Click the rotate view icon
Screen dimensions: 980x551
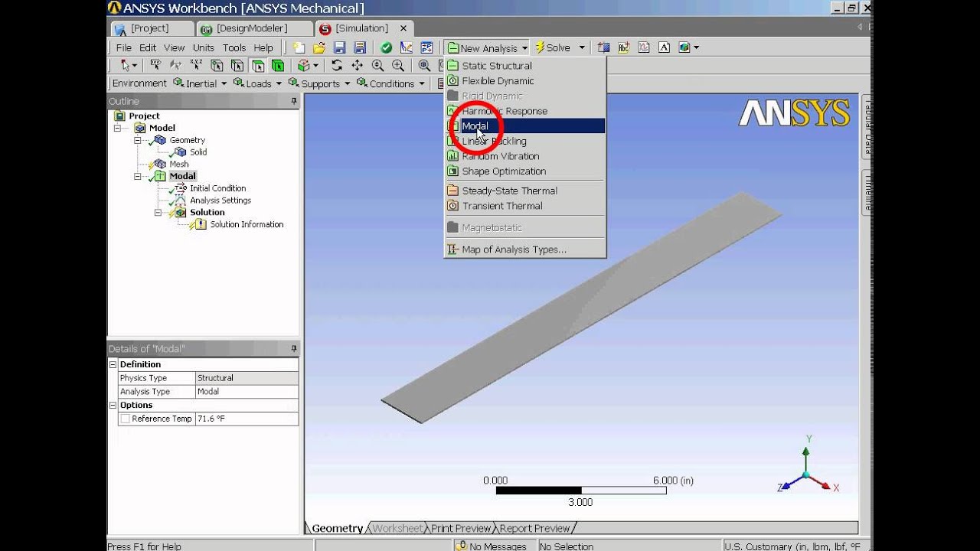tap(337, 66)
